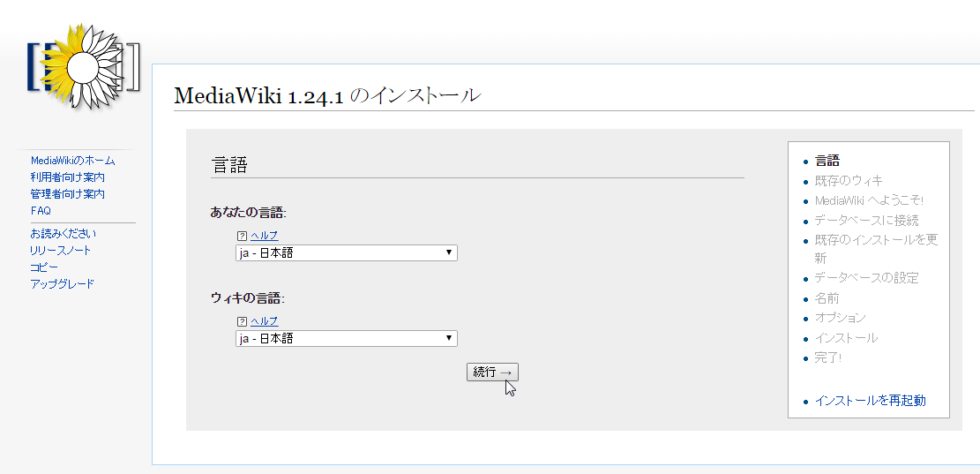Open お読みください readme link

click(64, 234)
